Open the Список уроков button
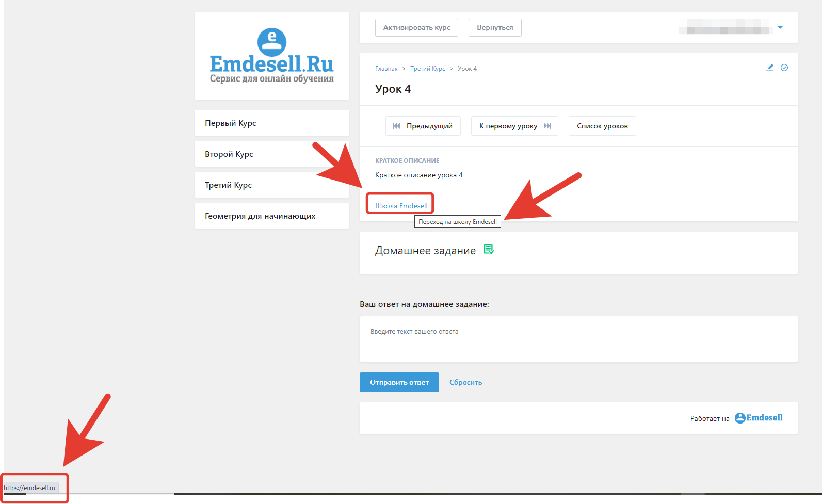Viewport: 822px width, 504px height. coord(602,126)
